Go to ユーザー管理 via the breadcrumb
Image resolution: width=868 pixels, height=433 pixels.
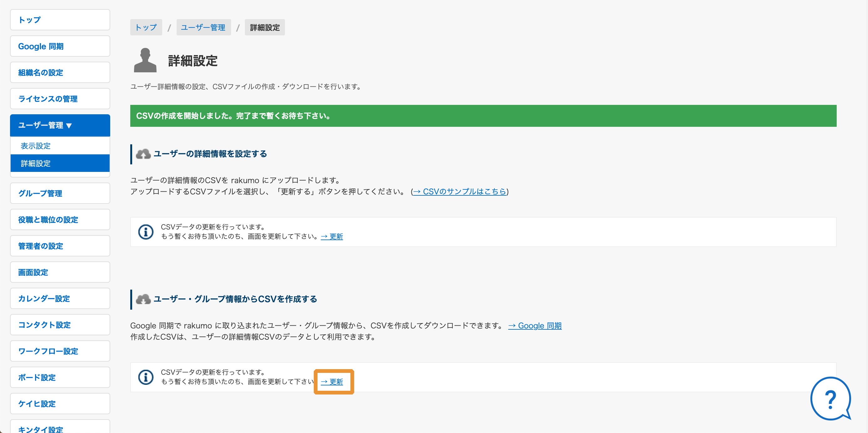tap(204, 27)
